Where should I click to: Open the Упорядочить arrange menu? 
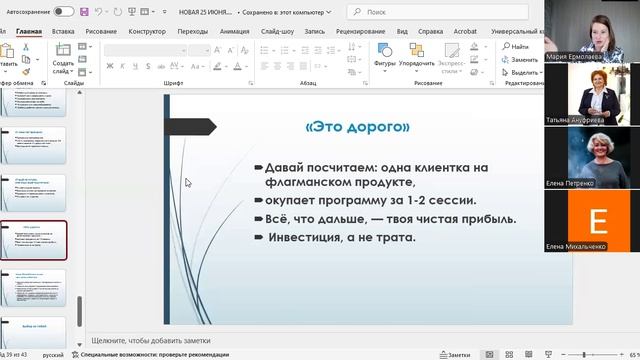tap(417, 58)
